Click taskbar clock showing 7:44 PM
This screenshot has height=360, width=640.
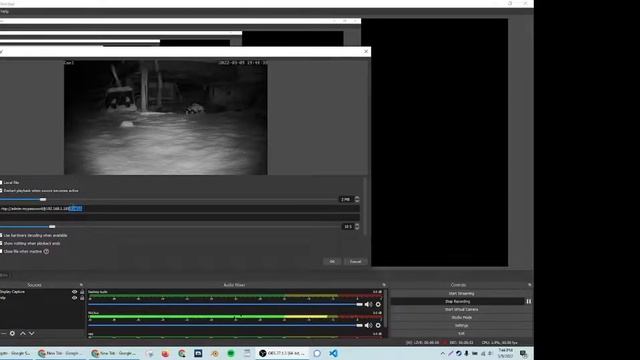506,353
